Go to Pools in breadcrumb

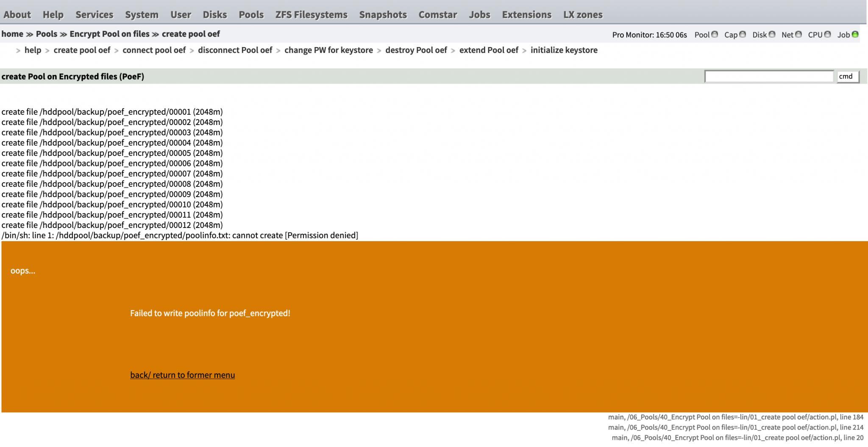pos(47,34)
